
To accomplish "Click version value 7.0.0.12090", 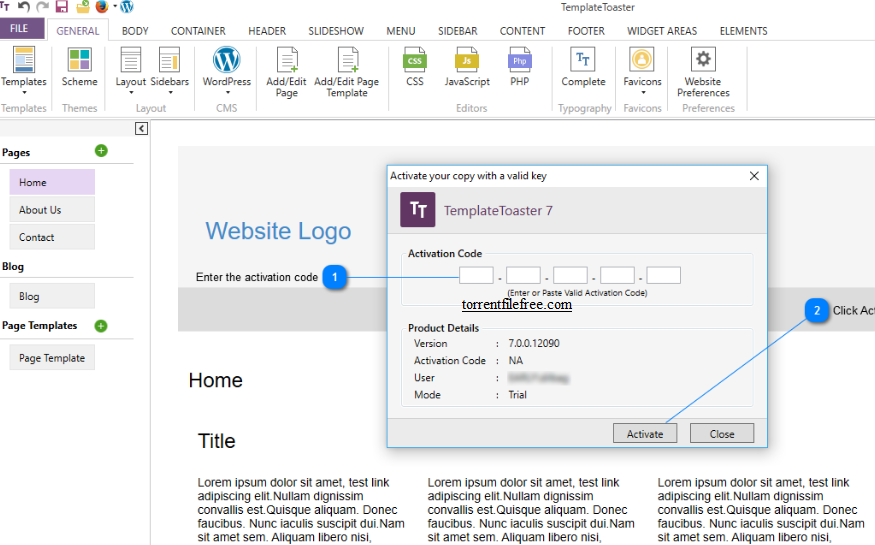I will pyautogui.click(x=533, y=344).
